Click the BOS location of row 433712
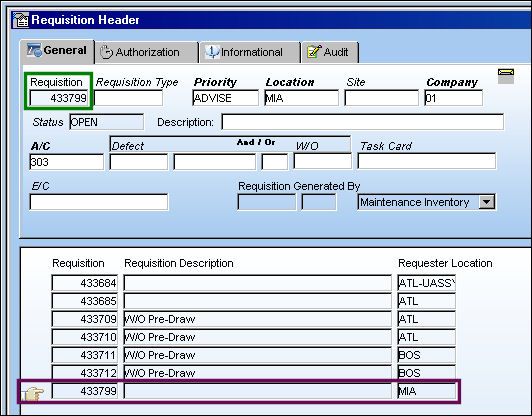 tap(426, 373)
